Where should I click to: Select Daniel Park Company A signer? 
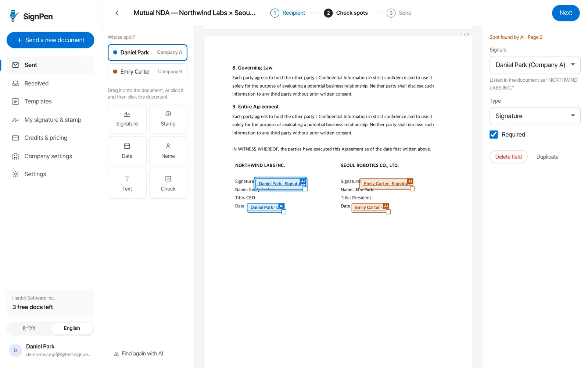[x=147, y=53]
